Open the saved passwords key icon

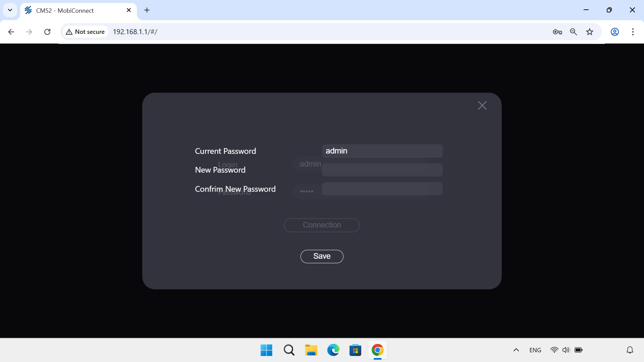557,32
